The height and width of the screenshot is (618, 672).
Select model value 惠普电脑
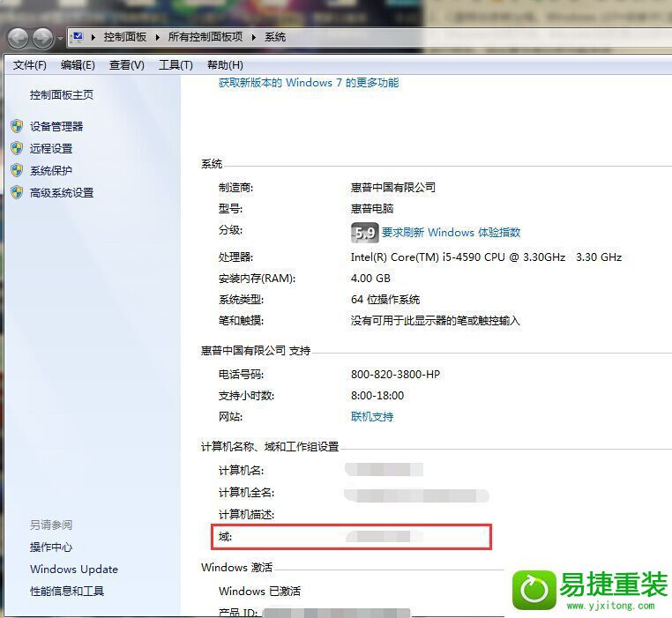click(372, 209)
